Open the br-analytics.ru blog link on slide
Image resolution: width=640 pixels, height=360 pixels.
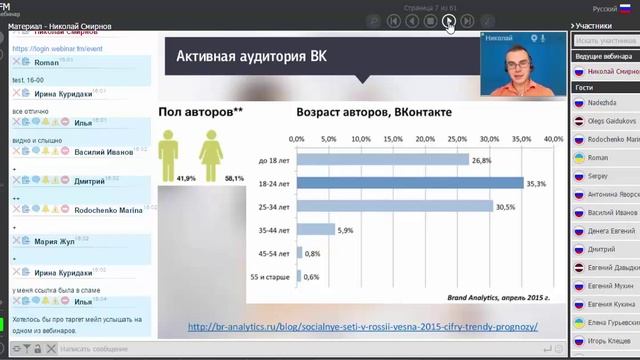click(x=362, y=327)
